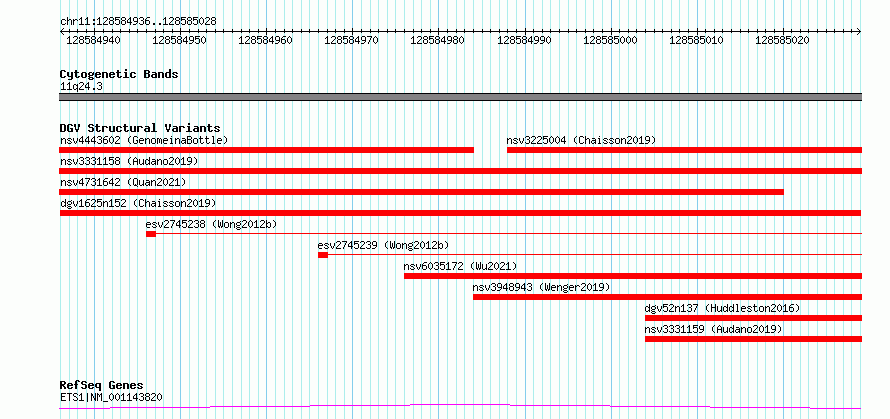Click the thin red line of esv2745239
Image resolution: width=890 pixels, height=419 pixels.
(595, 254)
